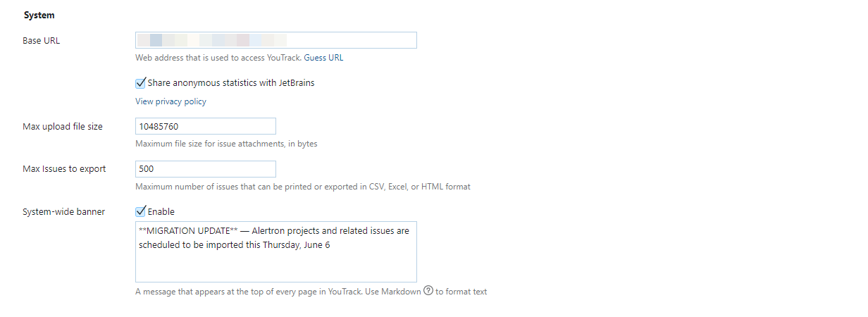Select the Max Issues to export field
868x317 pixels.
pyautogui.click(x=205, y=169)
